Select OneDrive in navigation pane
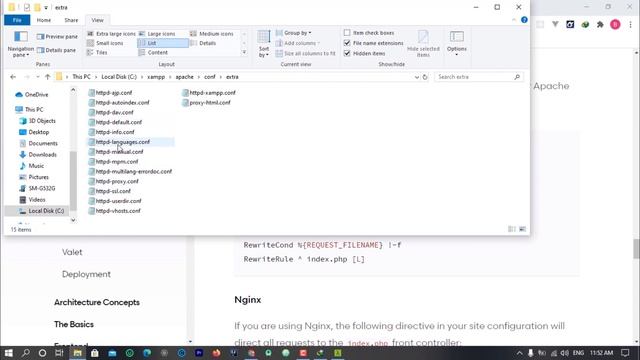The width and height of the screenshot is (640, 360). (32, 95)
